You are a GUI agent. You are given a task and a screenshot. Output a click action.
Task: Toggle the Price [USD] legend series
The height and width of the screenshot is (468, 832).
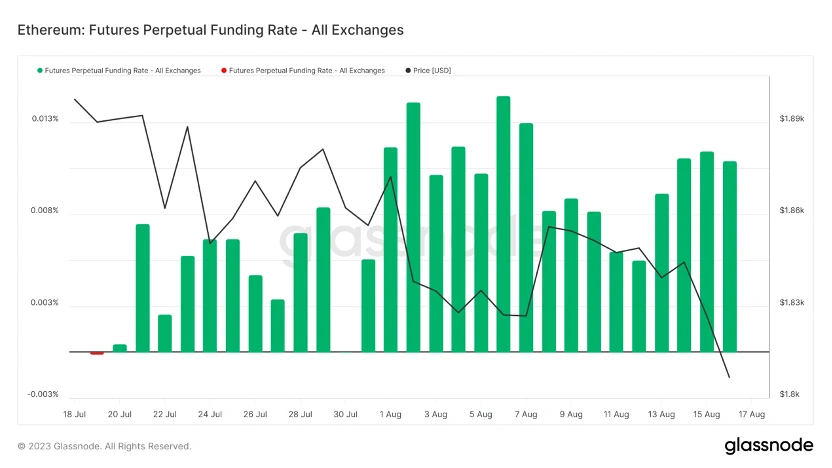click(433, 71)
